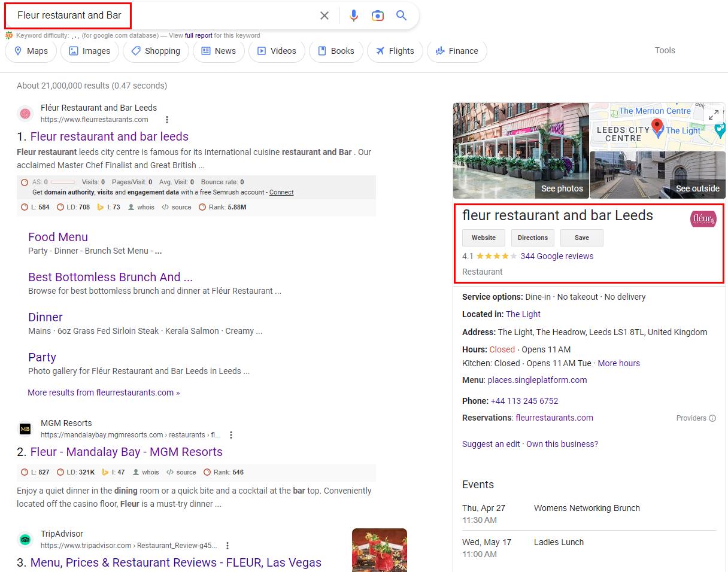
Task: Open the Videos filter
Action: [x=277, y=51]
